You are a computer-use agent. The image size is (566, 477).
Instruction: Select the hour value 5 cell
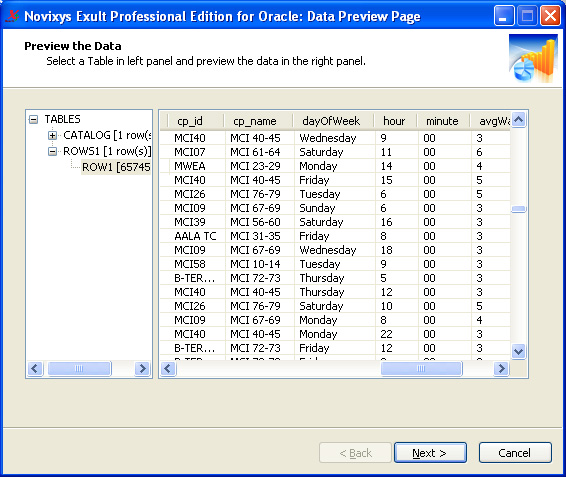397,278
